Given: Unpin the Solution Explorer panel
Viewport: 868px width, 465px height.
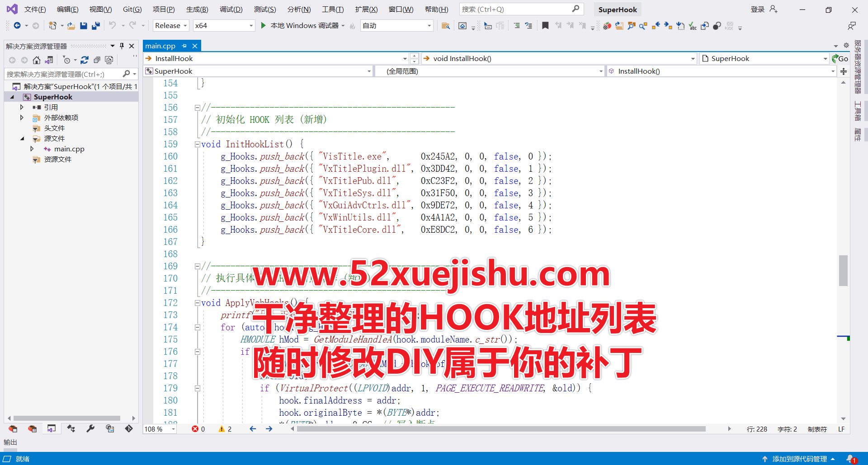Looking at the screenshot, I should coord(121,46).
